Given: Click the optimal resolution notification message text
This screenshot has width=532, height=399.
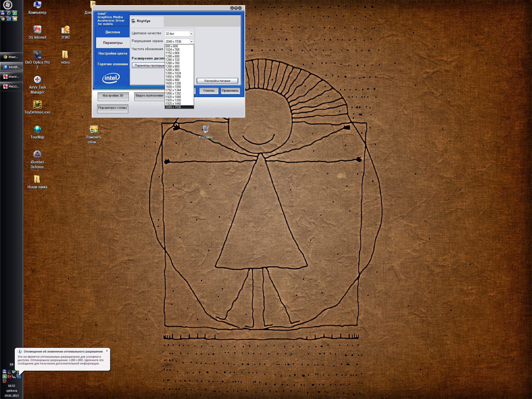Looking at the screenshot, I should [61, 360].
